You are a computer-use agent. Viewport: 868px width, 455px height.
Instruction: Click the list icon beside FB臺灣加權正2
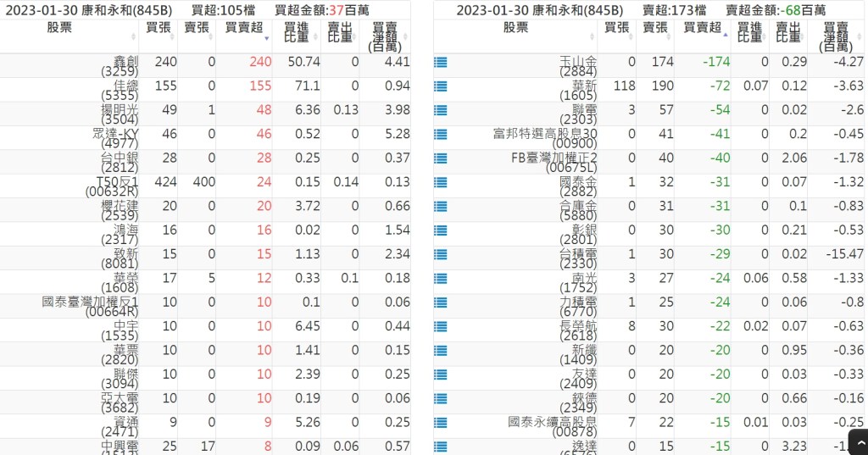click(x=440, y=158)
